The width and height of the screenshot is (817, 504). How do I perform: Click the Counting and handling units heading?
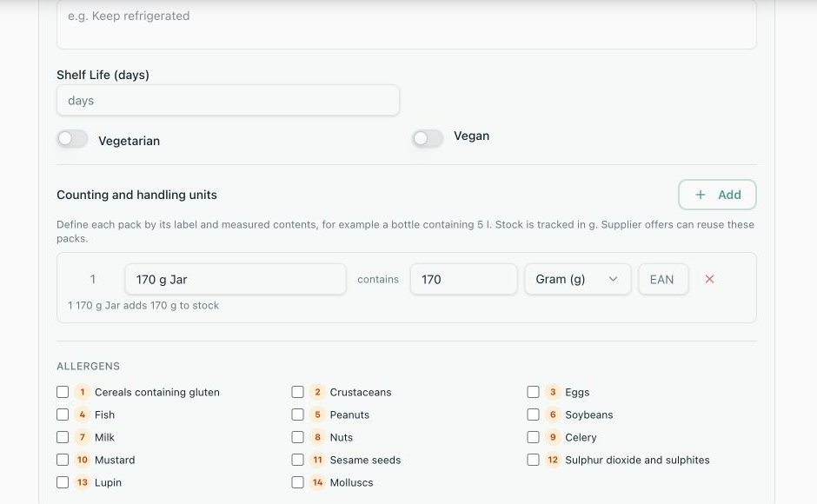(136, 195)
